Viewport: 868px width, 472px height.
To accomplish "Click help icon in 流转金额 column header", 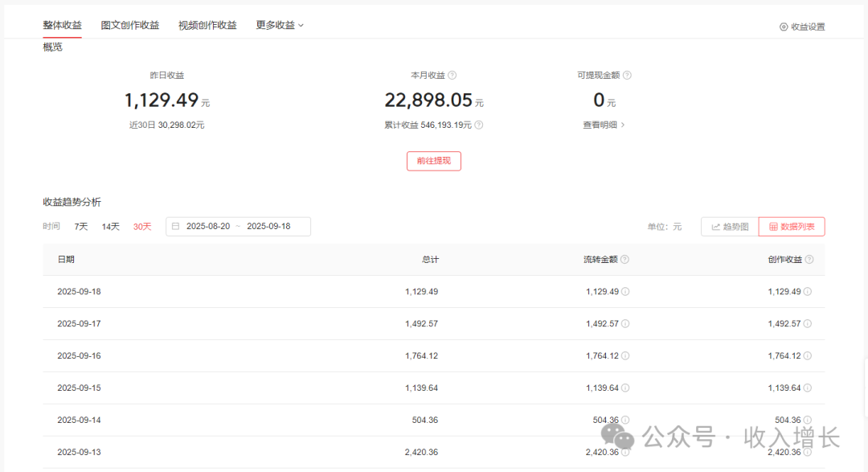I will click(x=624, y=259).
